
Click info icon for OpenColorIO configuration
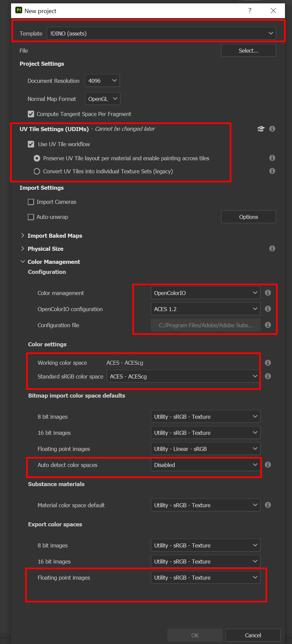click(268, 309)
